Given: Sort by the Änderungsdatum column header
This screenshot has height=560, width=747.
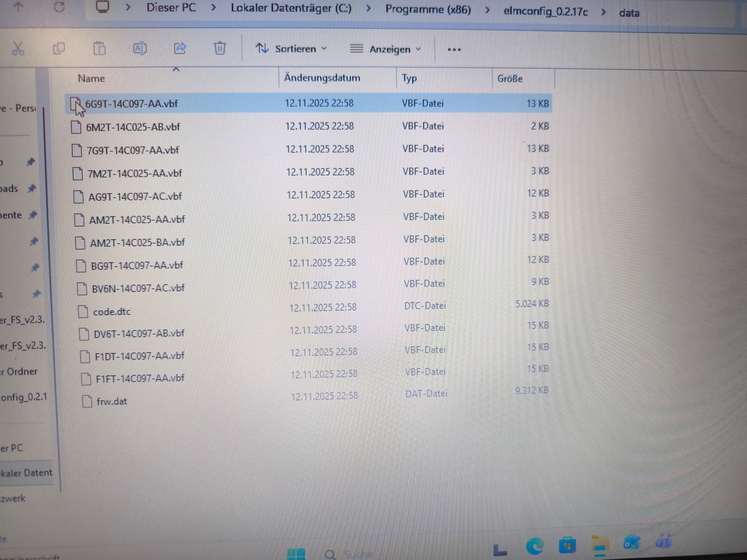Looking at the screenshot, I should pyautogui.click(x=322, y=78).
